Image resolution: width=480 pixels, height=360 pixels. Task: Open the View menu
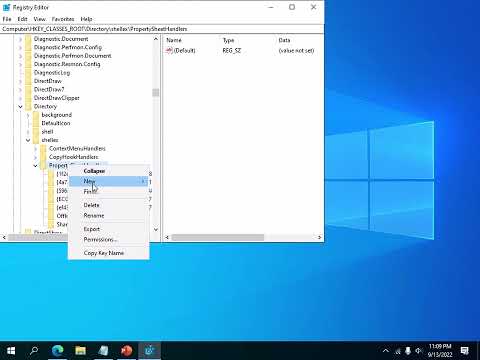click(x=39, y=19)
